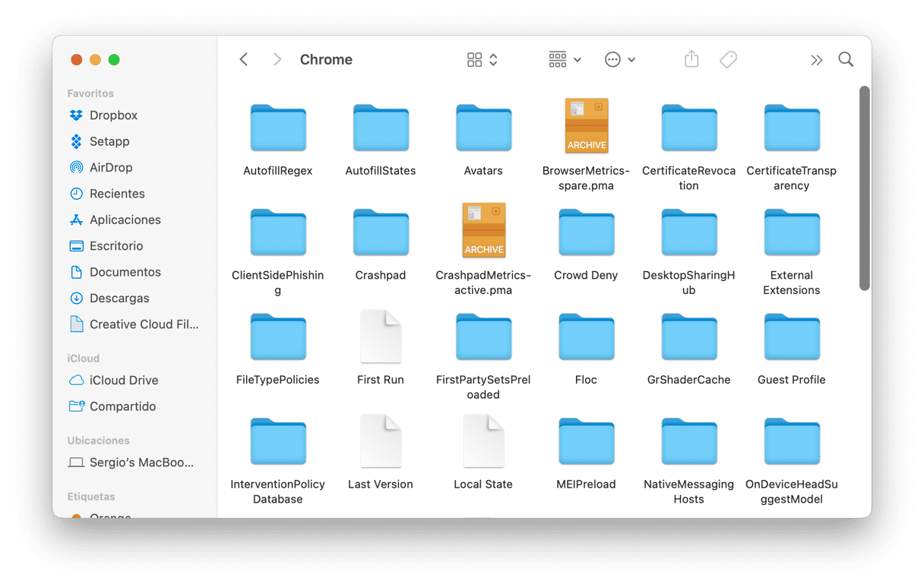The image size is (924, 587).
Task: Select the CertificateRevocation folder icon
Action: point(689,128)
